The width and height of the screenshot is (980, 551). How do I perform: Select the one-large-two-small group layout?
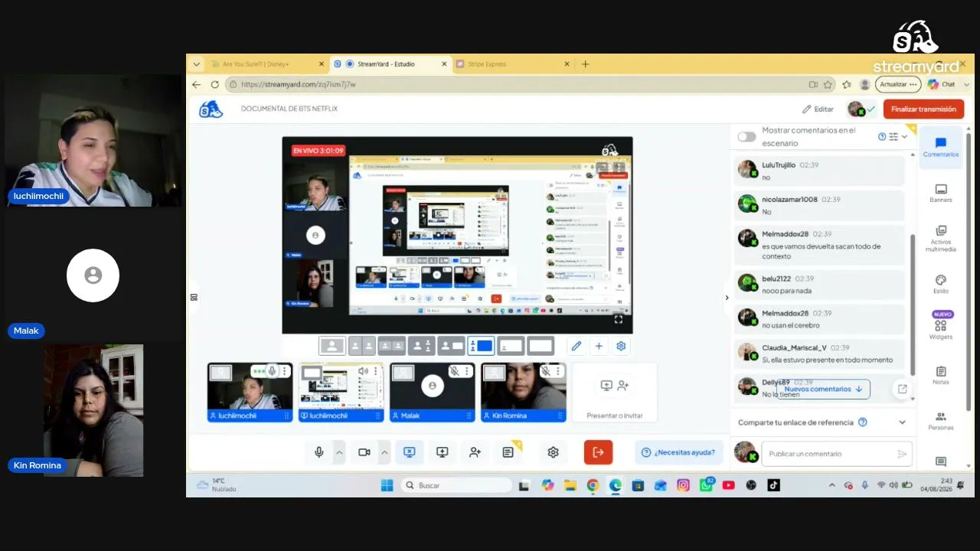[x=421, y=346]
